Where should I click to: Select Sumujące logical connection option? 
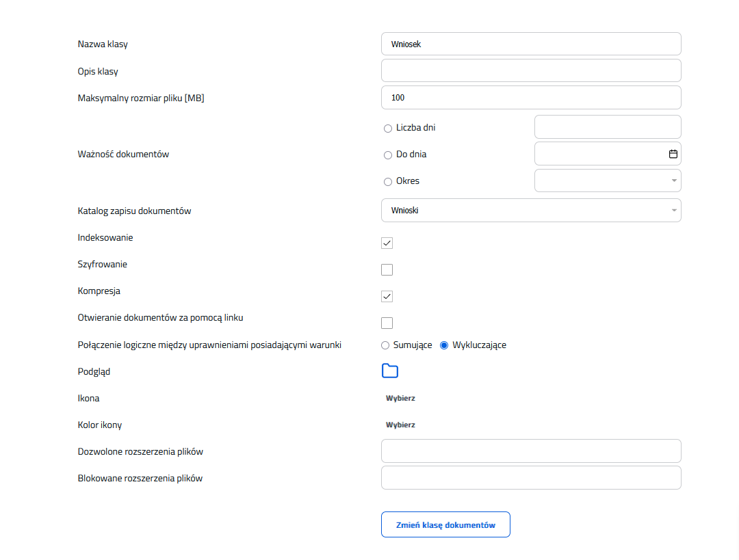coord(385,345)
